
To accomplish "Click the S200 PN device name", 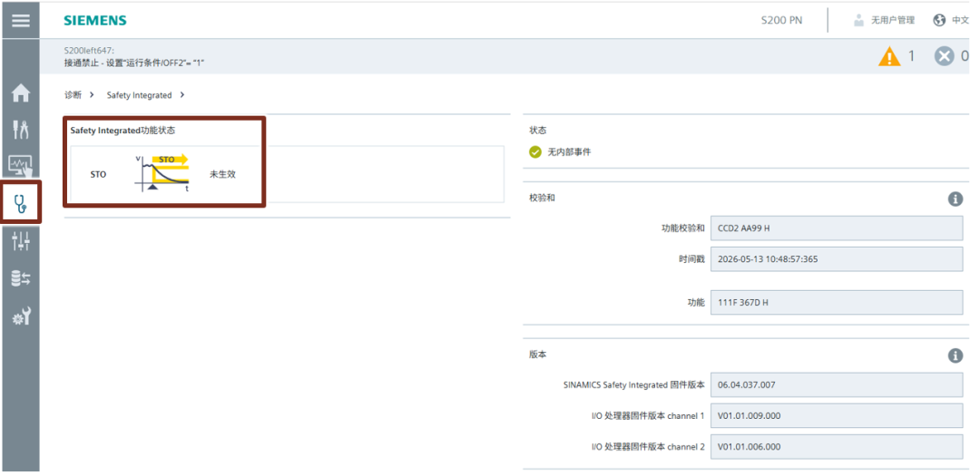I will (781, 20).
